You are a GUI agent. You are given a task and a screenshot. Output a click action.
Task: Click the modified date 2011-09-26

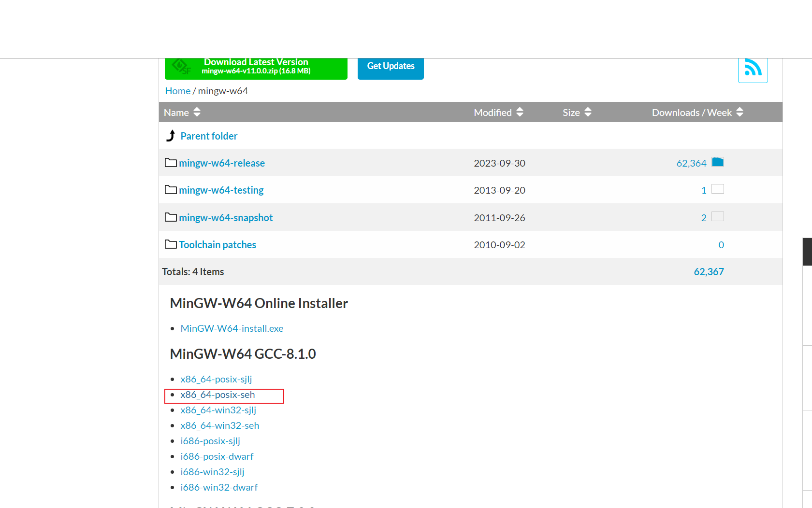pos(499,218)
